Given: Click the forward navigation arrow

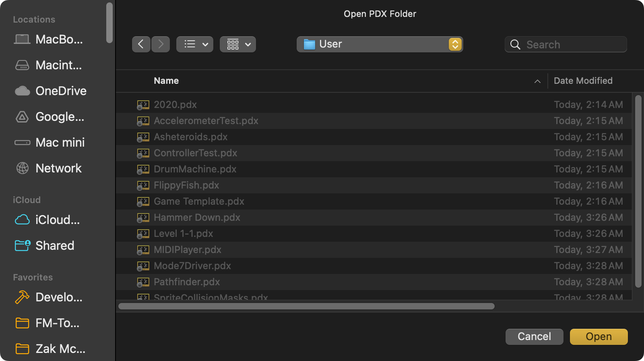Looking at the screenshot, I should tap(161, 44).
